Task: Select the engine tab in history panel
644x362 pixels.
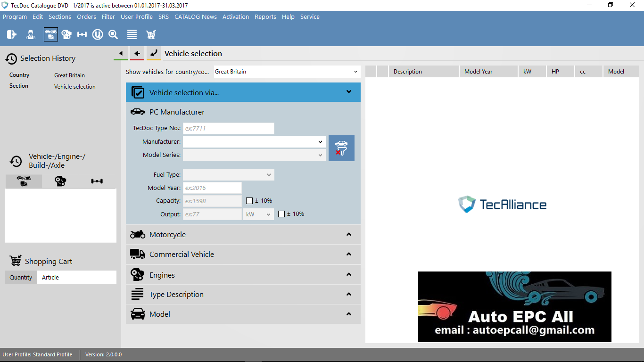Action: pos(60,181)
